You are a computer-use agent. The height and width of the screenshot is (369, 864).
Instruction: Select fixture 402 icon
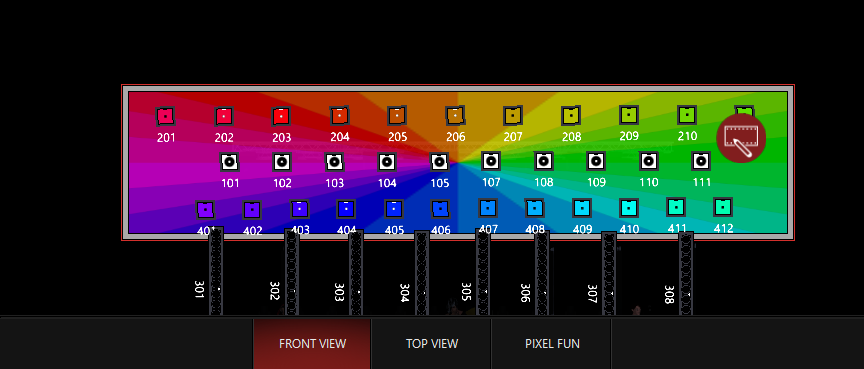coord(252,210)
